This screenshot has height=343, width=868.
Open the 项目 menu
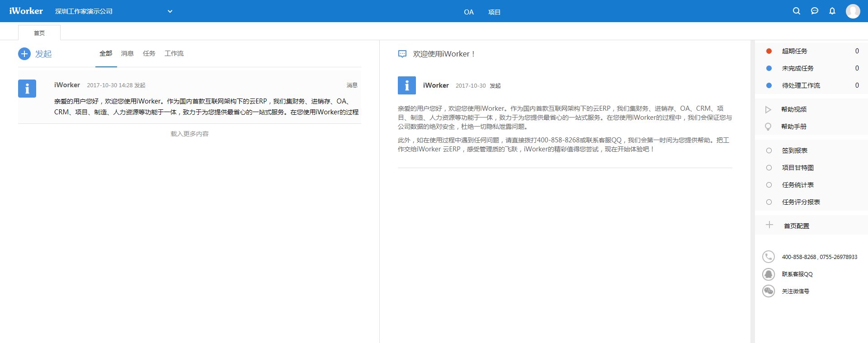point(494,12)
